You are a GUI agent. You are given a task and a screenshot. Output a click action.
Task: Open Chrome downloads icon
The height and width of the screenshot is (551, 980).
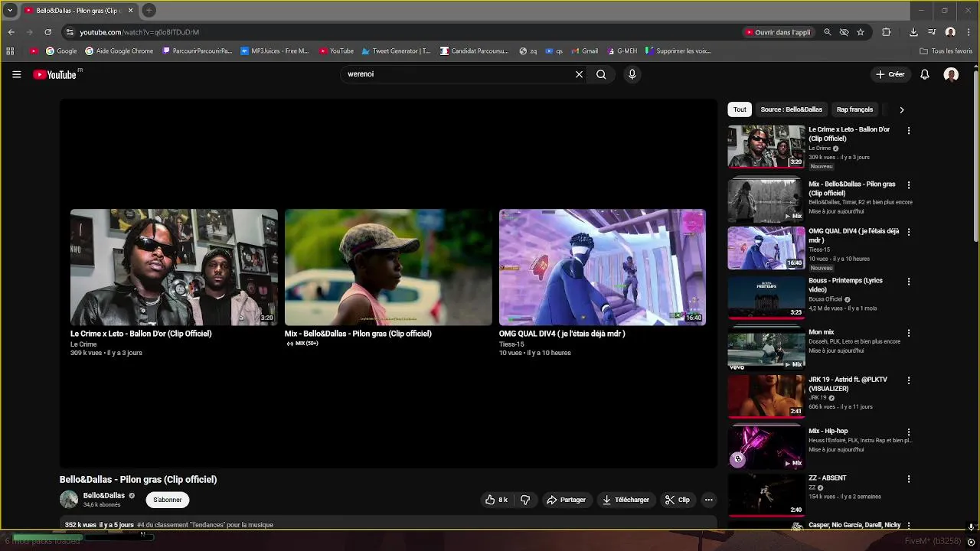913,32
